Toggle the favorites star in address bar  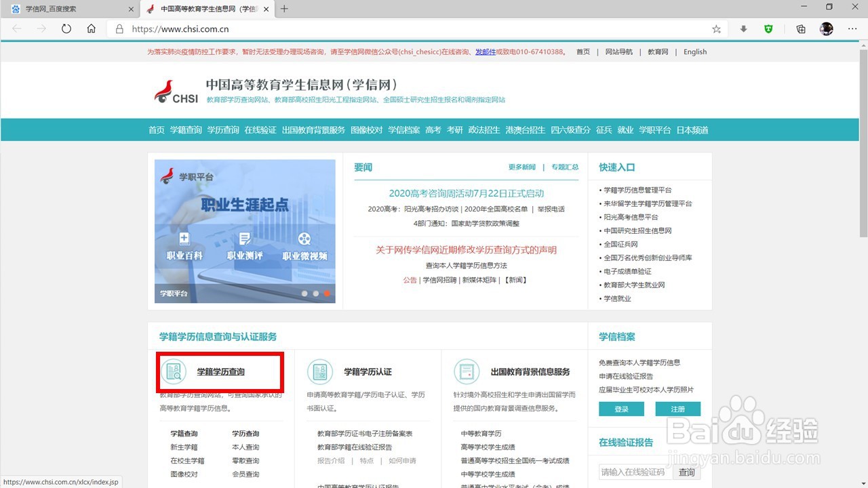pos(715,29)
